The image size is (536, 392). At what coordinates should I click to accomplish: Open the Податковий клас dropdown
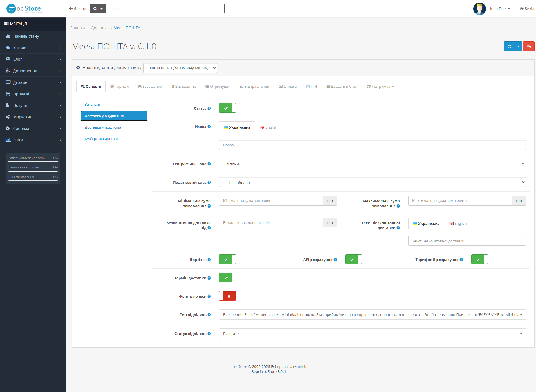372,182
